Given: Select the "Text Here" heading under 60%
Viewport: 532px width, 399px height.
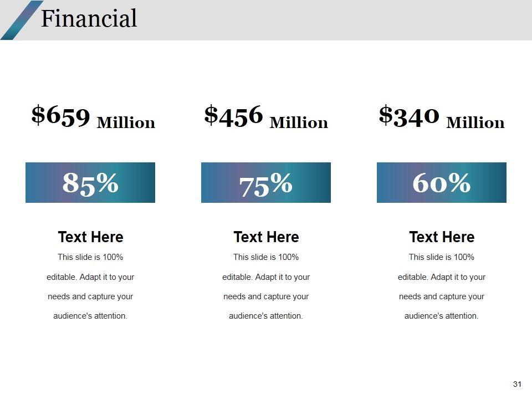Looking at the screenshot, I should (442, 237).
